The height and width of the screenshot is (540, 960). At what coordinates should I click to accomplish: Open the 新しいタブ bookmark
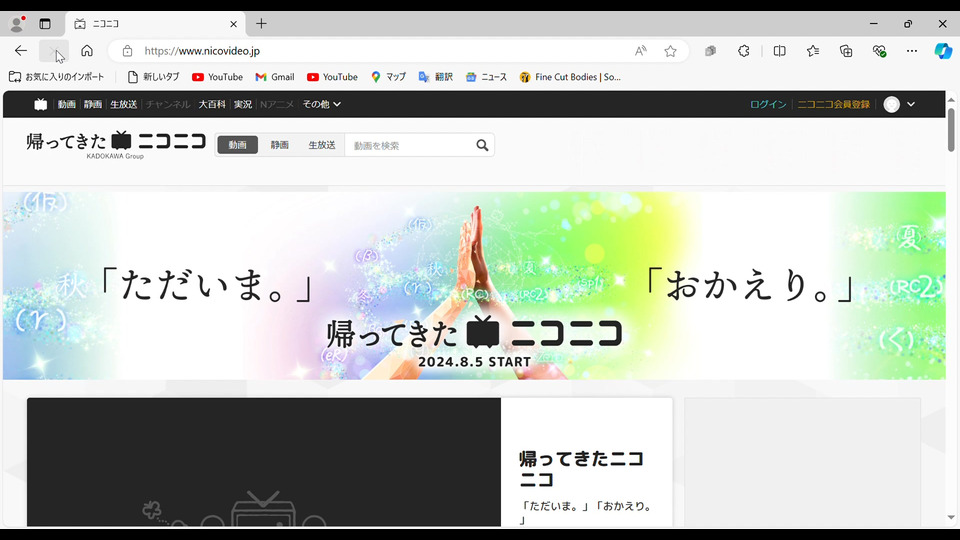tap(153, 77)
